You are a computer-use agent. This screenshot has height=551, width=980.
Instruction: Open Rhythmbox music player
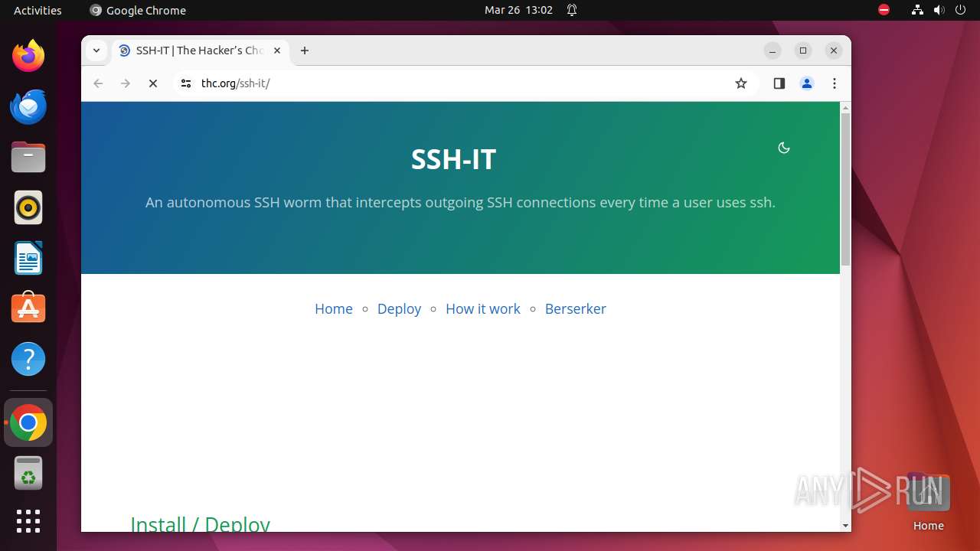(x=28, y=208)
